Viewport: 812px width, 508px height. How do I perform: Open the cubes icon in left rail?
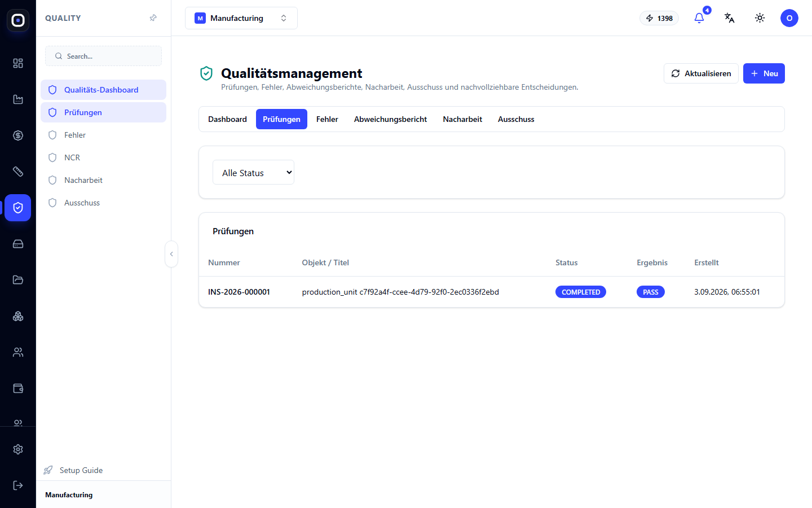18,316
